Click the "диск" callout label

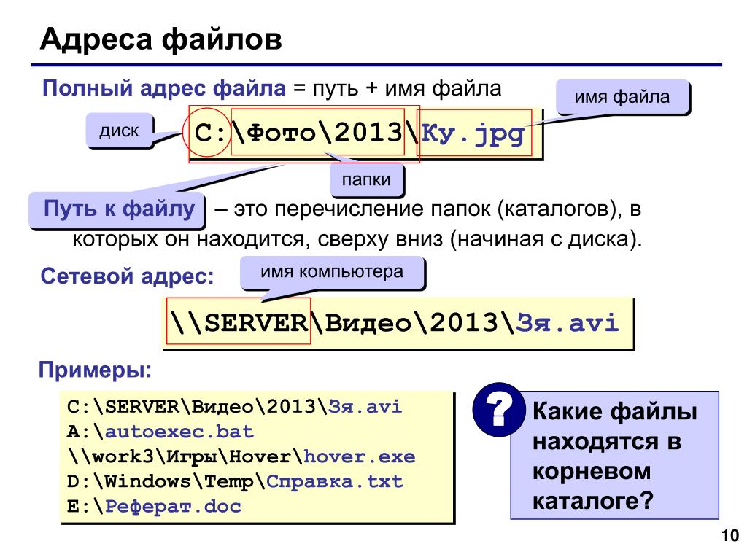click(x=119, y=131)
